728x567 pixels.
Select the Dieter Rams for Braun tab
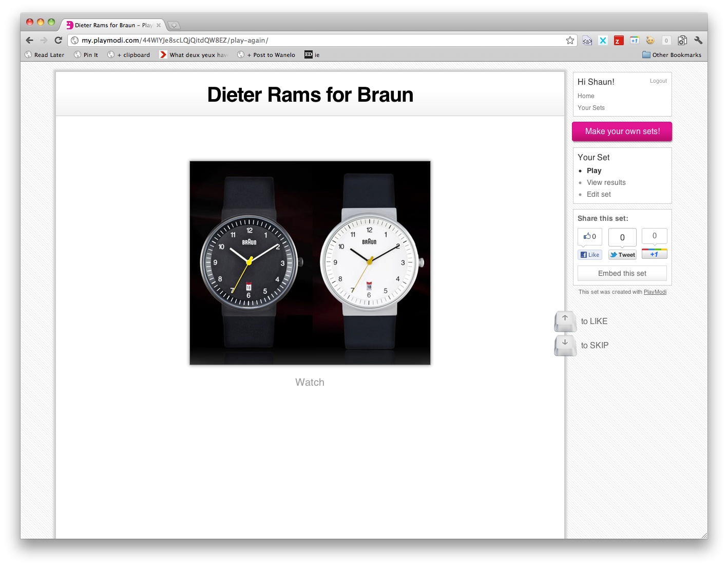[113, 25]
